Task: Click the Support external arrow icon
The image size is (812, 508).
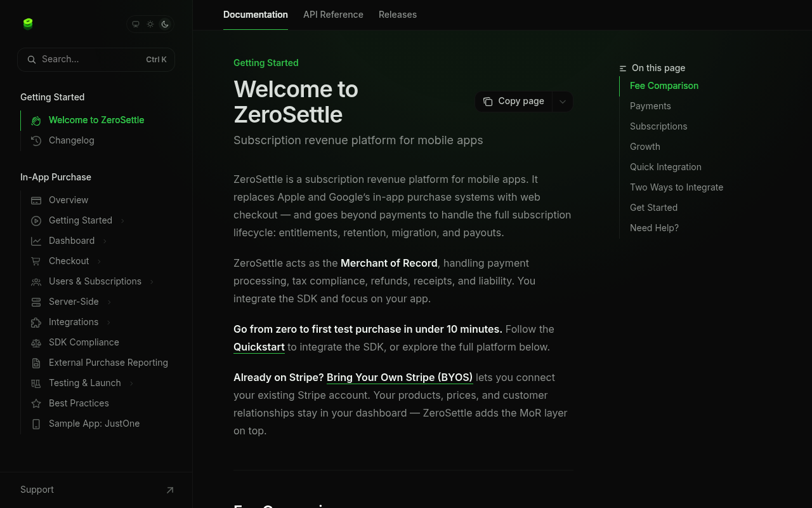Action: pyautogui.click(x=170, y=490)
